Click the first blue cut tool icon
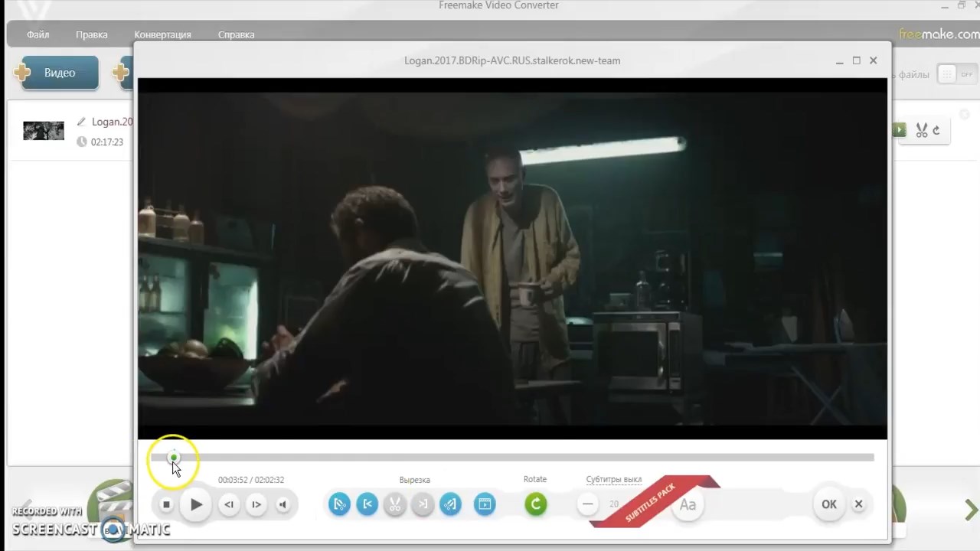This screenshot has width=980, height=551. coord(339,504)
